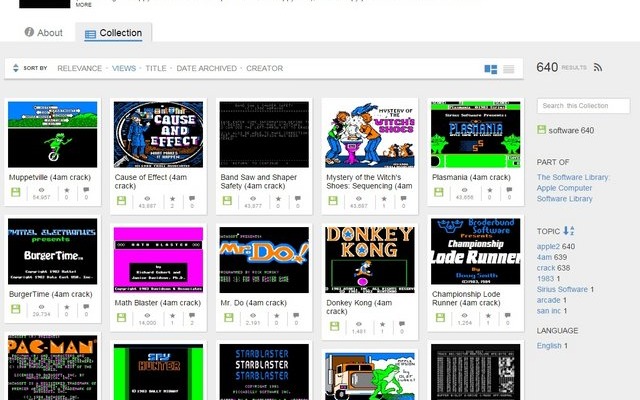Sort results by Views

(124, 68)
